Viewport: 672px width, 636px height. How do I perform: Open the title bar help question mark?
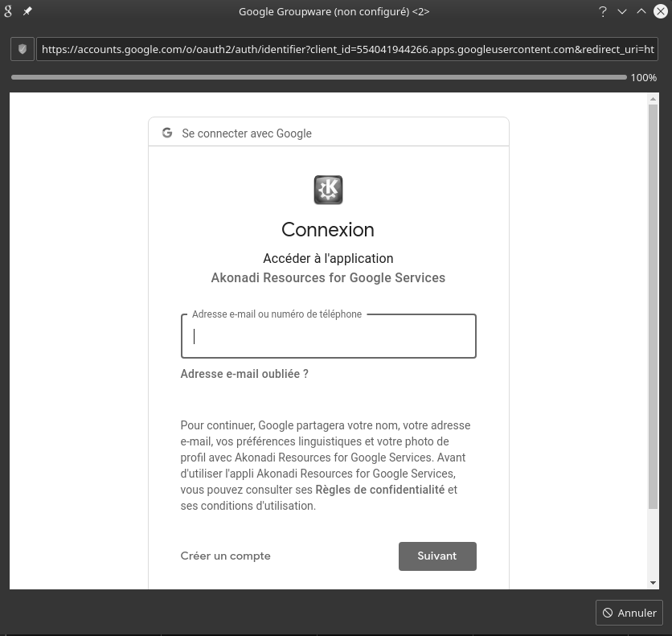click(x=603, y=11)
